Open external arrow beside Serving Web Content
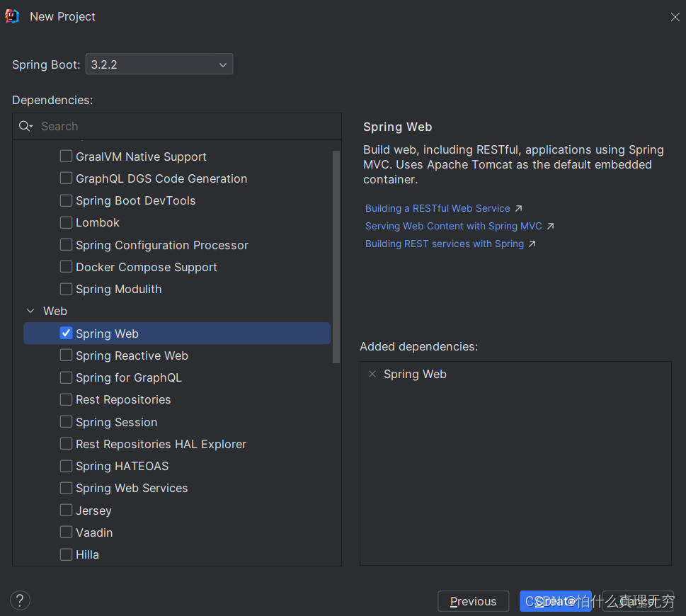 [550, 226]
